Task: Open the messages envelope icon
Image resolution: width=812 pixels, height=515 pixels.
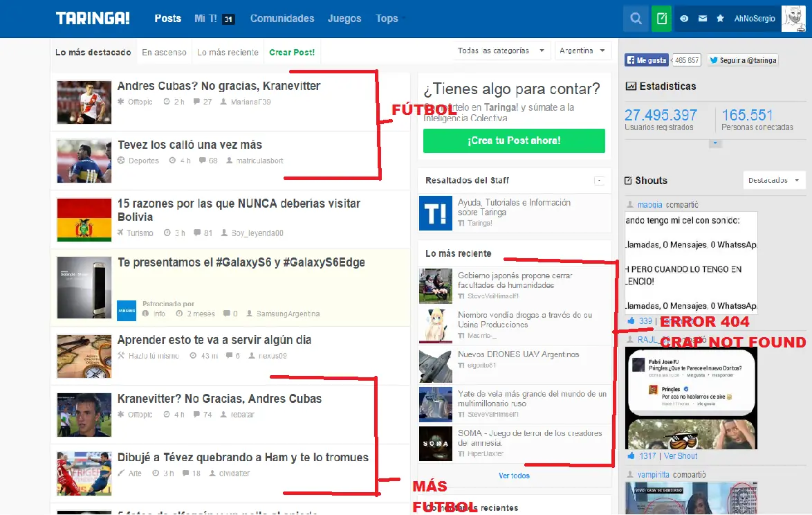Action: pos(702,19)
